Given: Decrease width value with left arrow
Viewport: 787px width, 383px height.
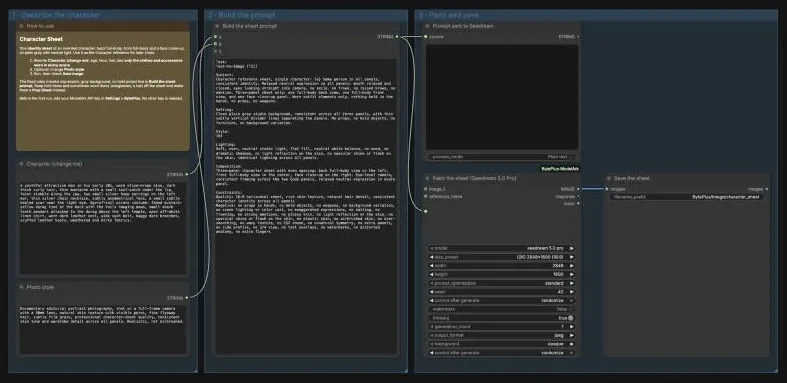Looking at the screenshot, I should pyautogui.click(x=431, y=266).
